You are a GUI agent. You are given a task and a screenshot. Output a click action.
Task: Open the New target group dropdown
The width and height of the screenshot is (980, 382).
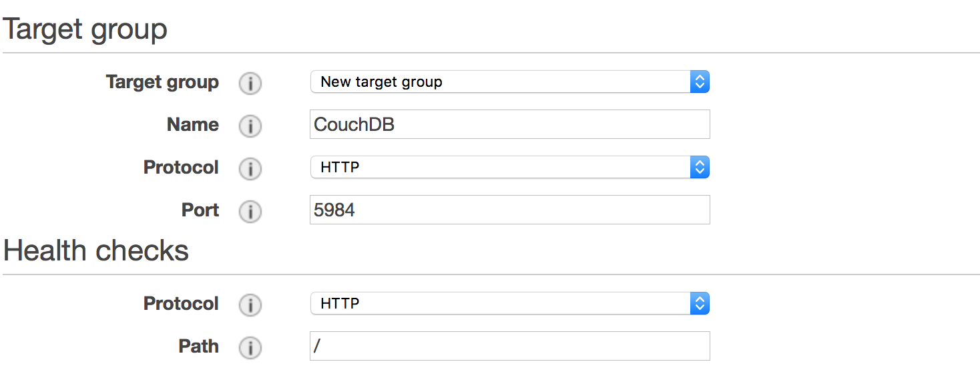(509, 82)
